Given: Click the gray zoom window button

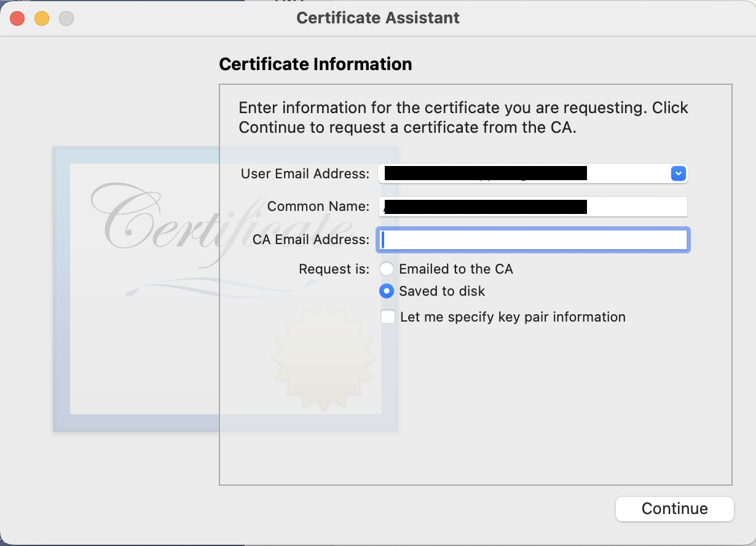Looking at the screenshot, I should click(x=66, y=18).
